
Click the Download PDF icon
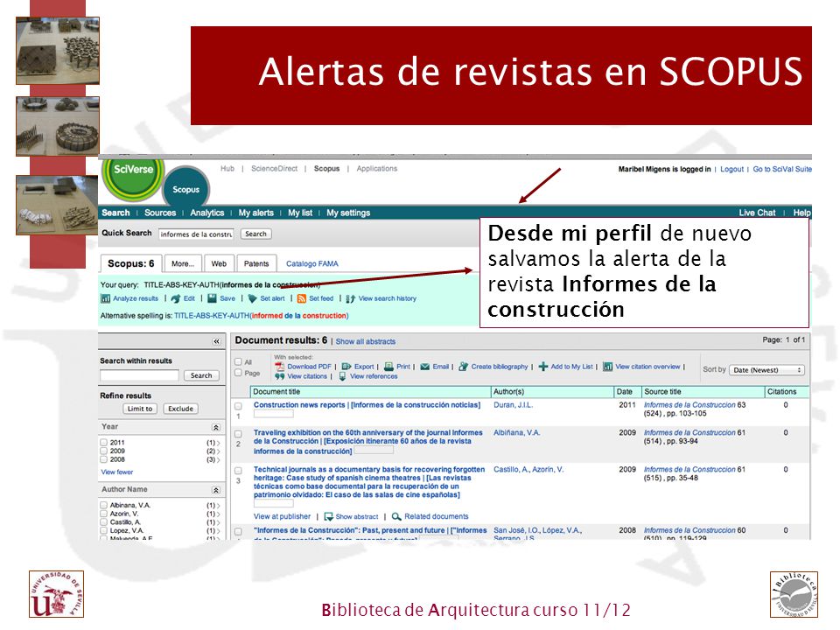click(x=279, y=367)
